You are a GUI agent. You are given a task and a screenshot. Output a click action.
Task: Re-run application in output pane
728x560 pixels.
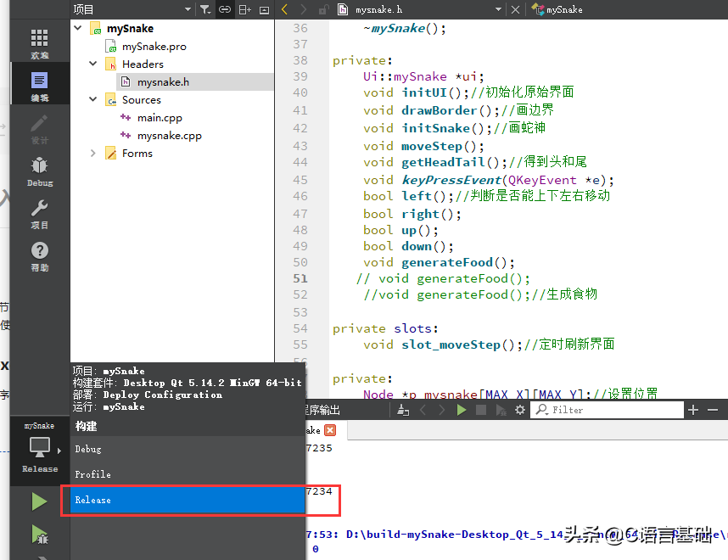(461, 410)
